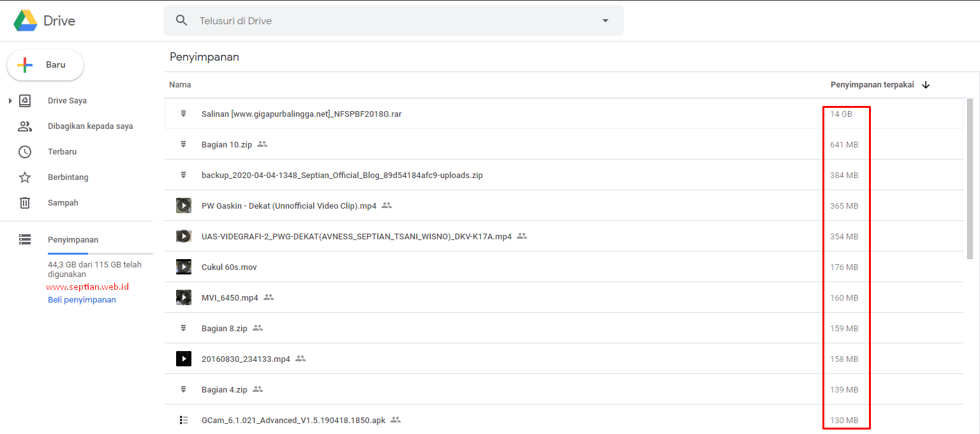Click the archive icon next to Bagian 10.zip
Viewport: 980px width, 434px height.
click(x=183, y=144)
